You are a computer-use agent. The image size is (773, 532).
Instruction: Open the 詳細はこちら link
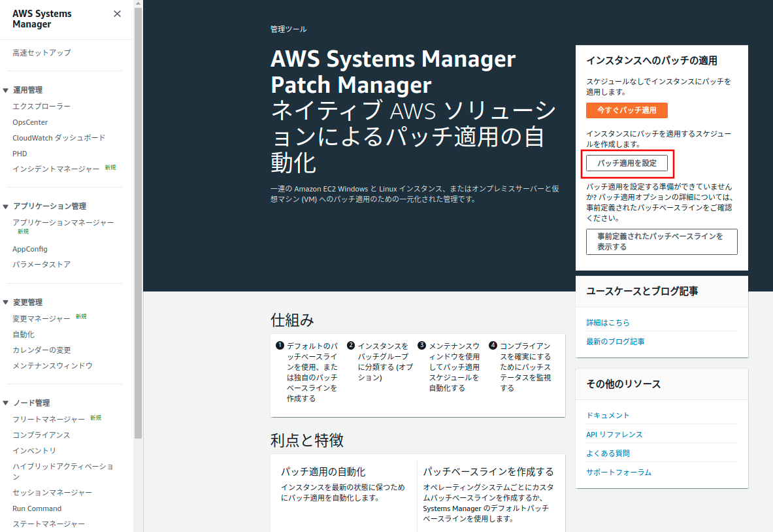click(608, 323)
